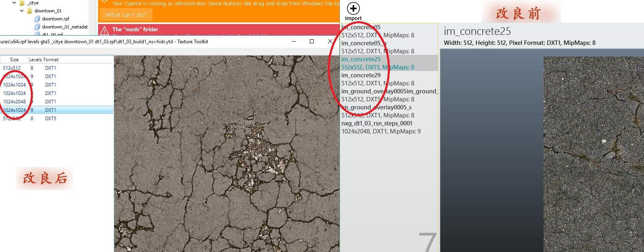Screen dimensions: 644x252
Task: Click the im_concrete25 preview heading
Action: tap(477, 31)
